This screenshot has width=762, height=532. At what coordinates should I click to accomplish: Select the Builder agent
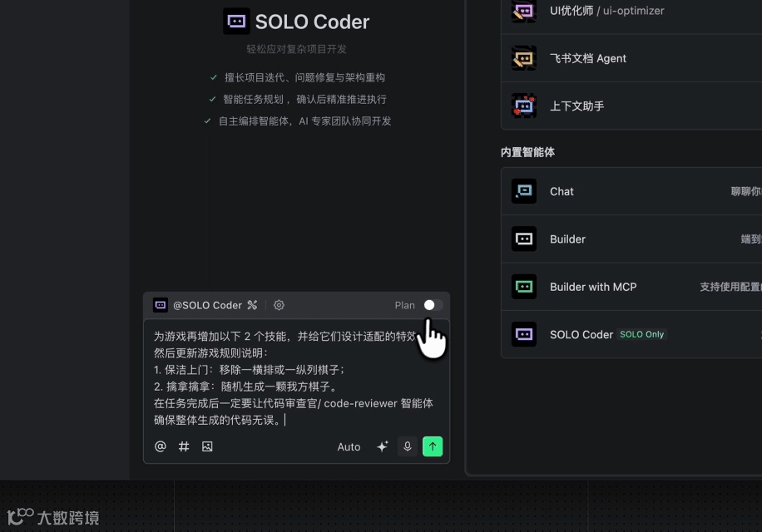[631, 239]
